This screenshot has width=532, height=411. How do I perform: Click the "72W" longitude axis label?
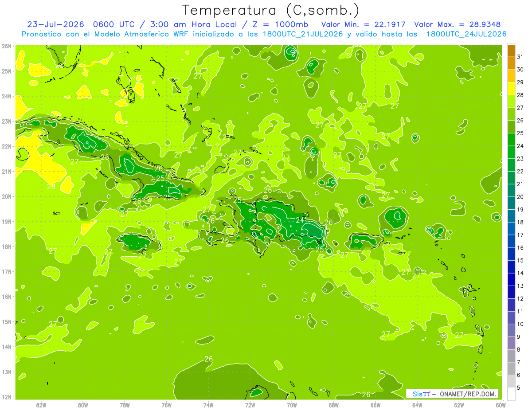250,405
